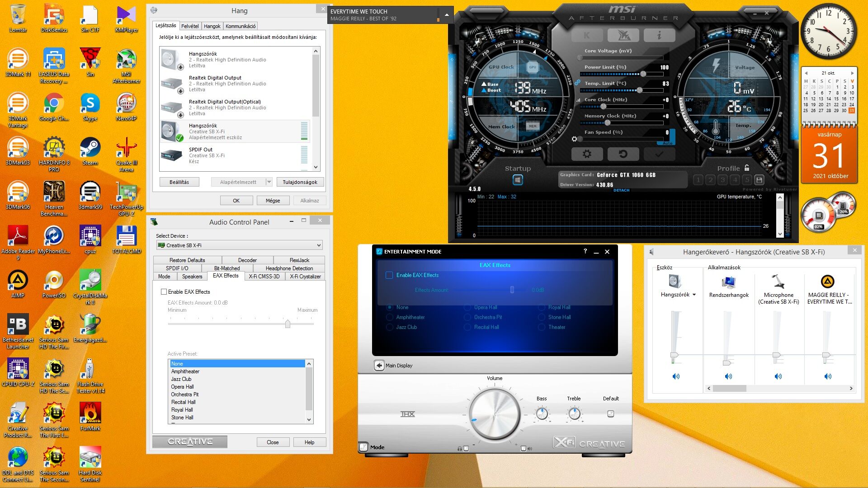The image size is (868, 488).
Task: Open Hangszórók device dropdown in mixer
Action: coord(694,295)
